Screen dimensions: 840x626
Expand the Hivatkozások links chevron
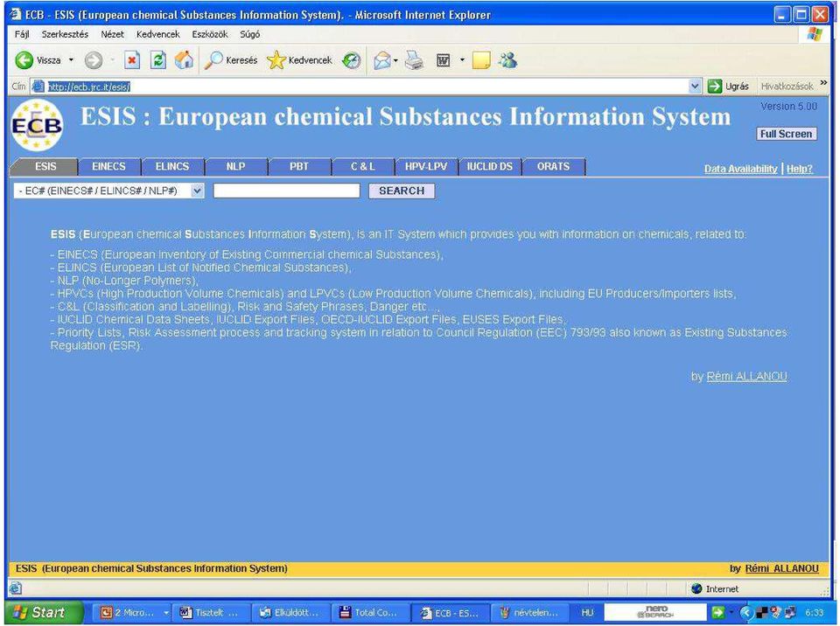(823, 83)
